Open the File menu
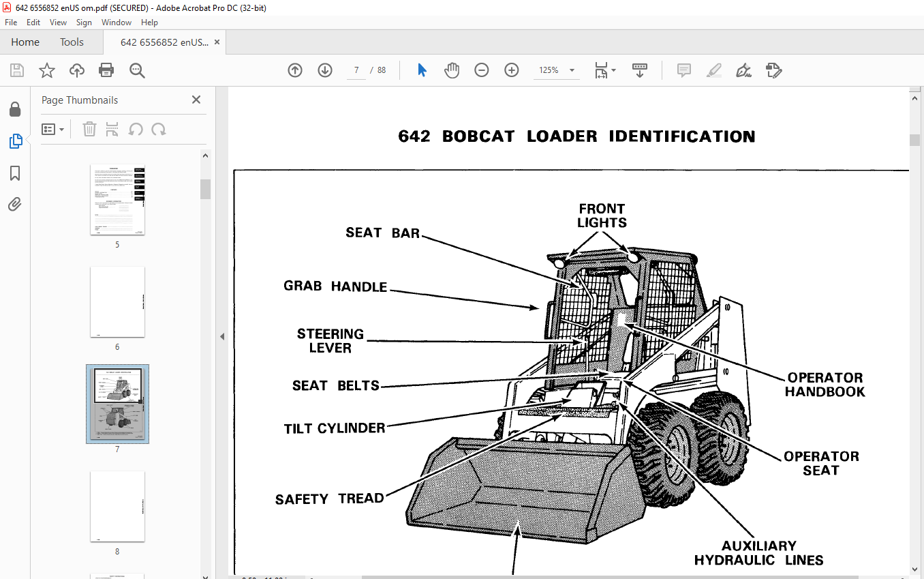This screenshot has height=579, width=924. tap(11, 23)
